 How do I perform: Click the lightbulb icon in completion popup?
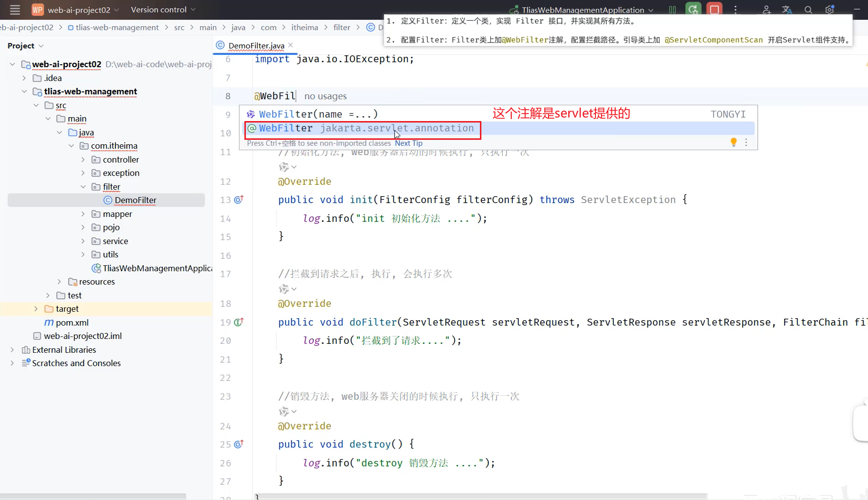pyautogui.click(x=734, y=142)
